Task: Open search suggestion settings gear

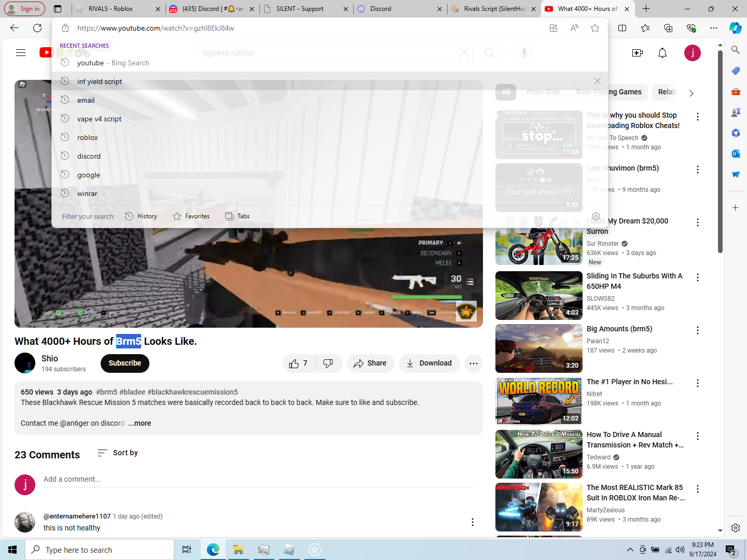Action: pyautogui.click(x=596, y=216)
